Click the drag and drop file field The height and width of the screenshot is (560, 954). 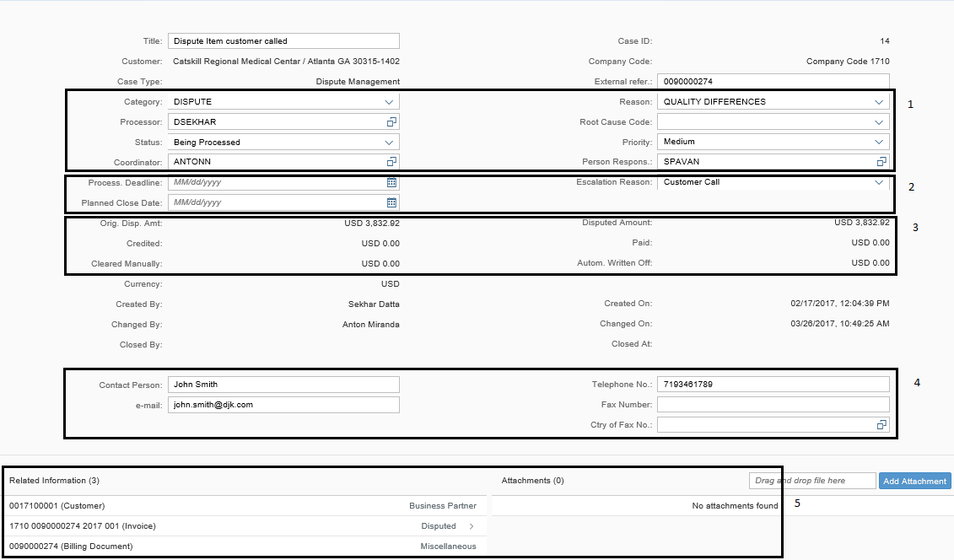811,481
